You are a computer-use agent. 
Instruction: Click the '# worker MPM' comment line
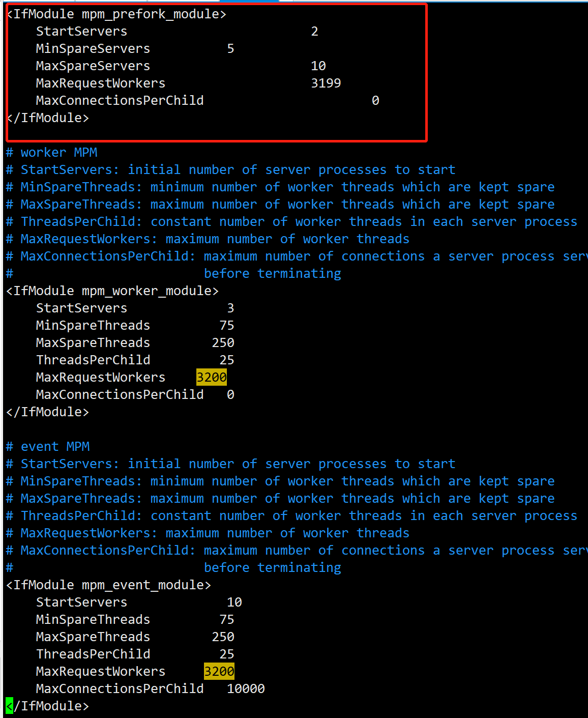coord(51,153)
